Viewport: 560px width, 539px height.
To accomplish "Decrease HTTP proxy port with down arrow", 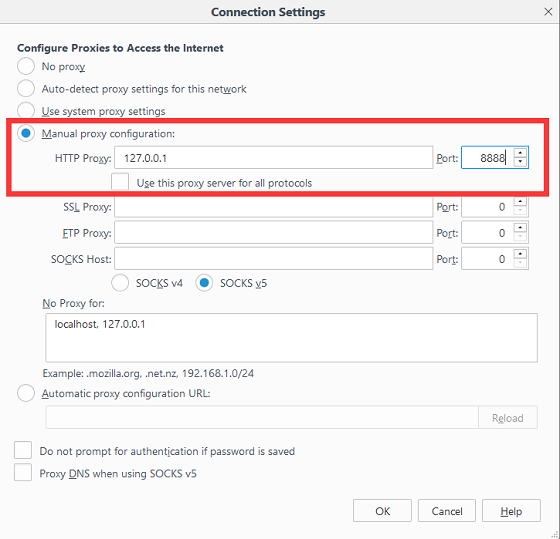I will [x=520, y=162].
